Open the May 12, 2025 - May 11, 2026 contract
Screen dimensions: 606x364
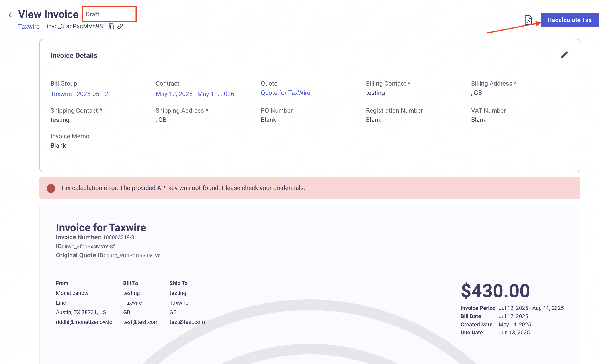pos(195,94)
